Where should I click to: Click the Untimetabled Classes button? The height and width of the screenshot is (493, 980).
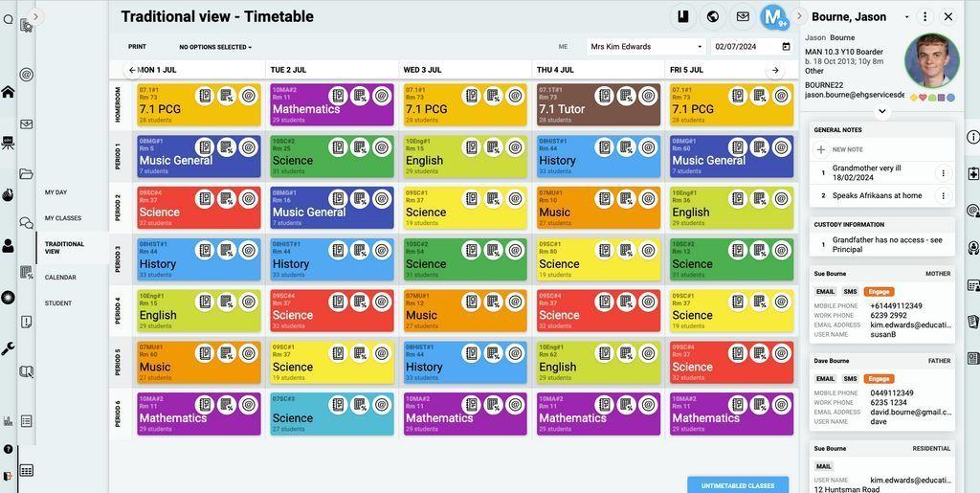(738, 485)
